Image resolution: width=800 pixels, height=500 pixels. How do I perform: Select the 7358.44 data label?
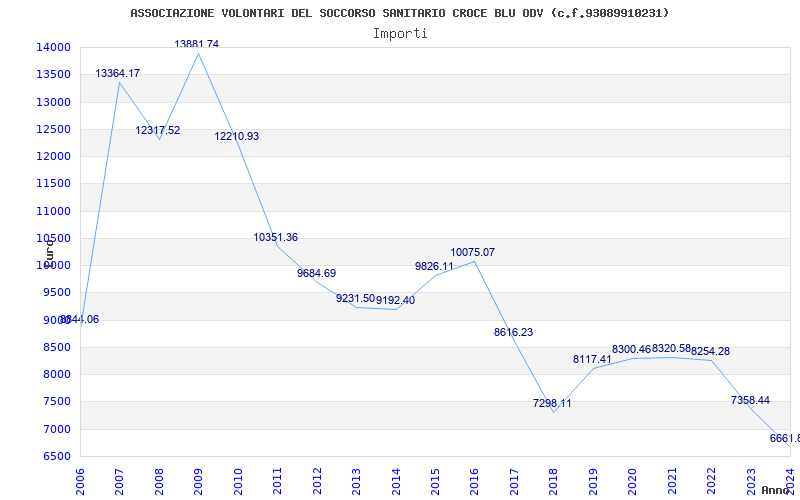750,401
